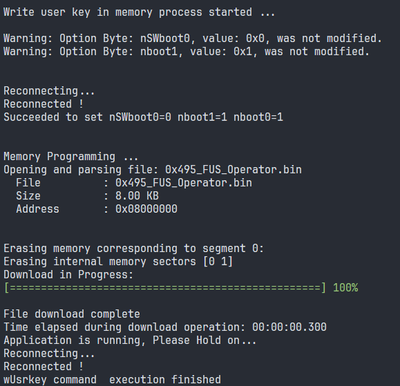
Task: Click the nboot1 option byte warning line
Action: [x=186, y=51]
